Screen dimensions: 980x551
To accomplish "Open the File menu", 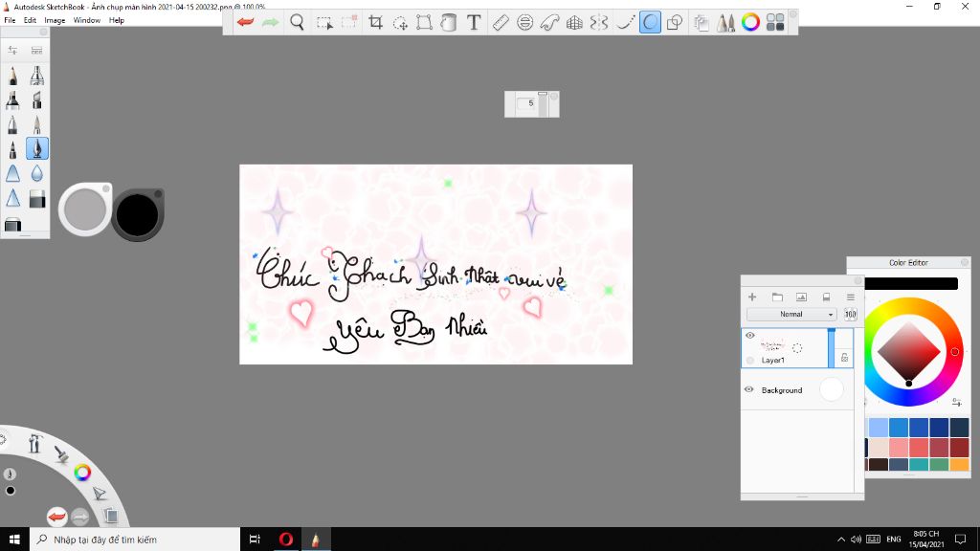I will coord(10,20).
